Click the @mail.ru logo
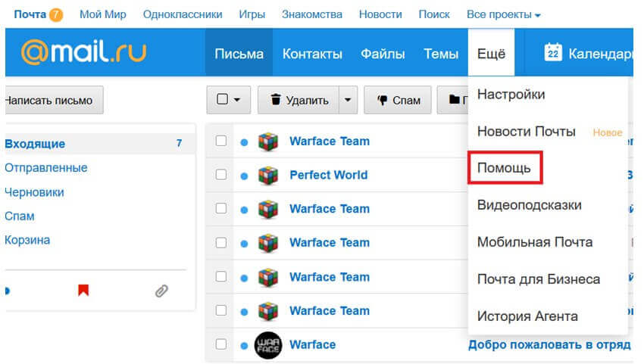 point(83,51)
